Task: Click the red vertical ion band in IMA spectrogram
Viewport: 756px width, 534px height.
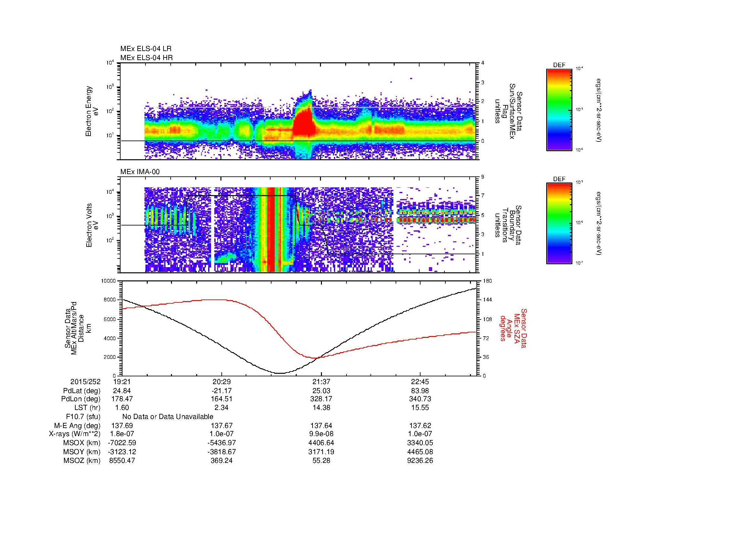Action: (x=270, y=229)
